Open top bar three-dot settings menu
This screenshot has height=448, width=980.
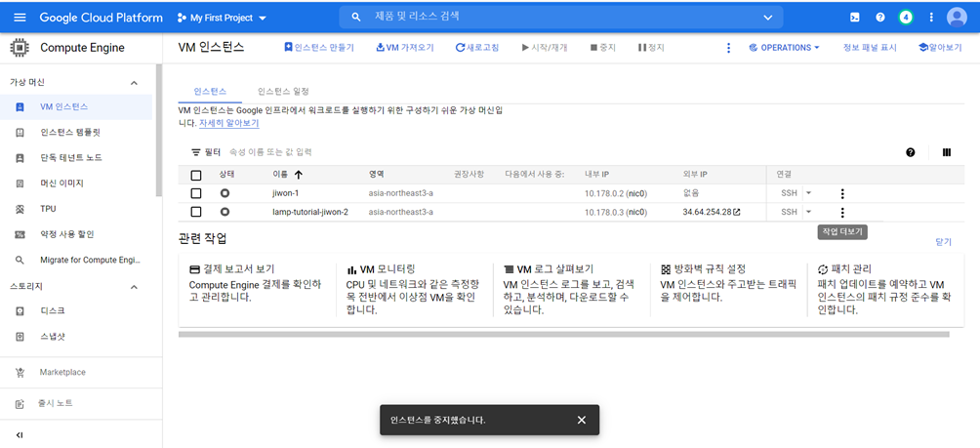pyautogui.click(x=931, y=18)
